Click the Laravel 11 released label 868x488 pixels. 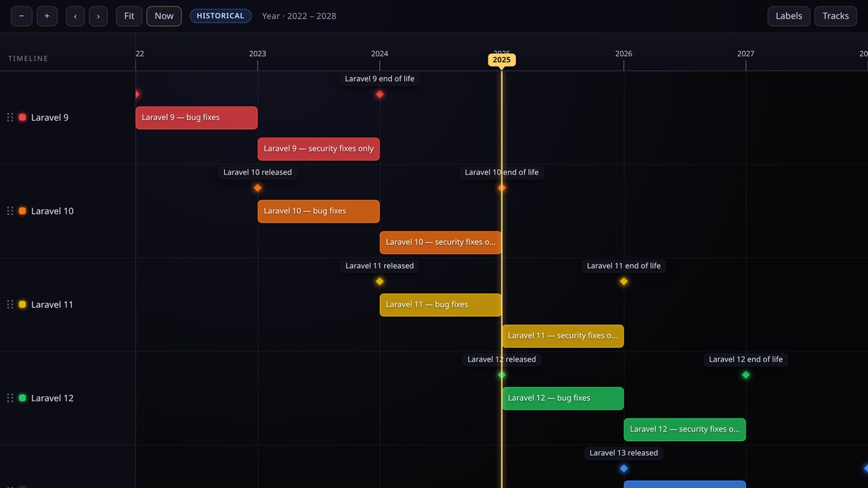pyautogui.click(x=380, y=265)
